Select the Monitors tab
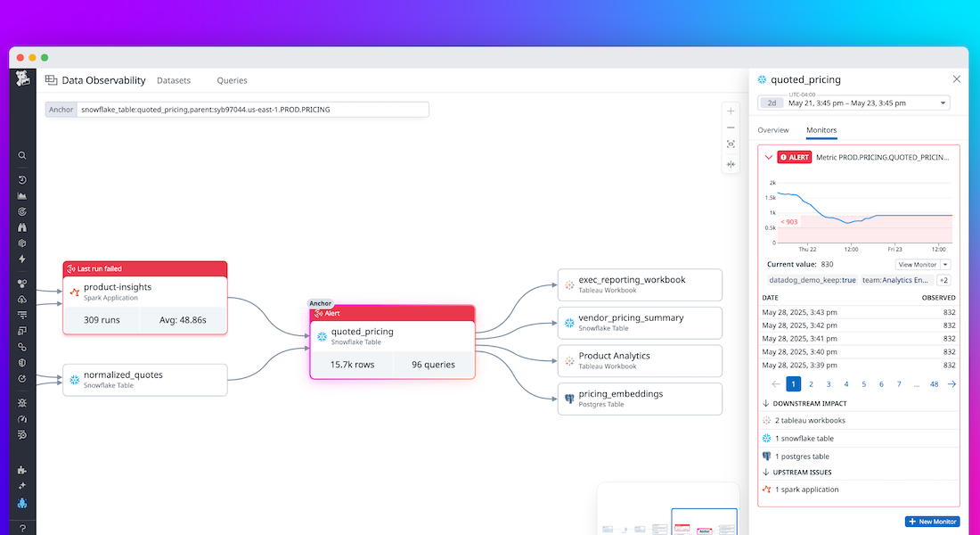 point(821,130)
